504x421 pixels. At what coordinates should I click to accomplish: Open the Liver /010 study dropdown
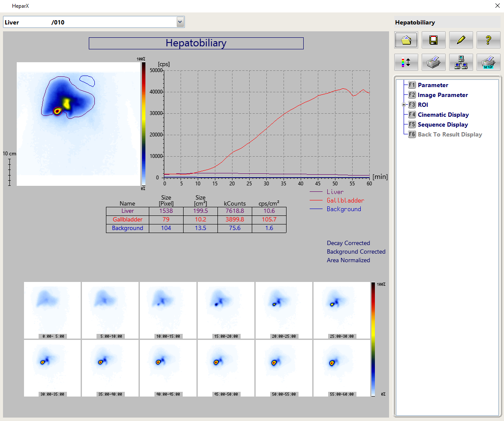180,22
